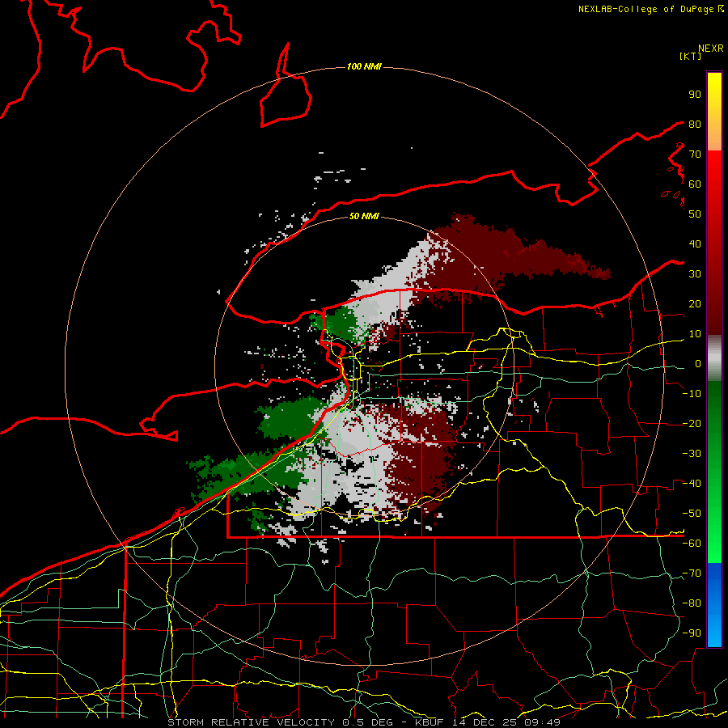This screenshot has height=728, width=728.
Task: Click the 10 value on the velocity scale
Action: coord(695,334)
